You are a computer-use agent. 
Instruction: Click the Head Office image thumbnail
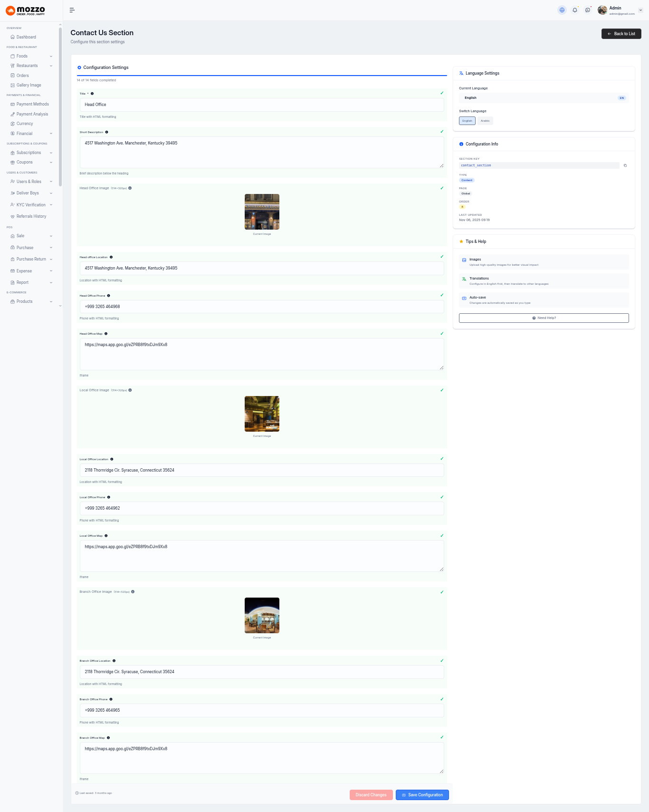point(262,212)
